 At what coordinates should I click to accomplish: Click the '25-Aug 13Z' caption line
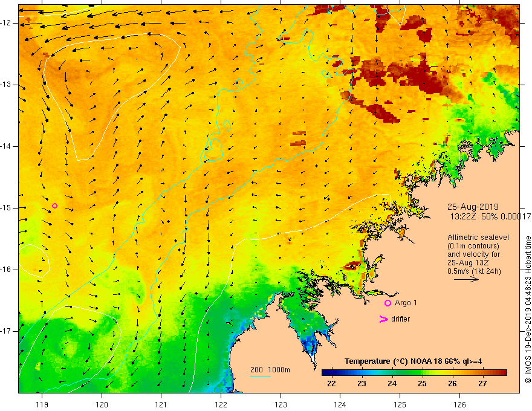[x=468, y=263]
